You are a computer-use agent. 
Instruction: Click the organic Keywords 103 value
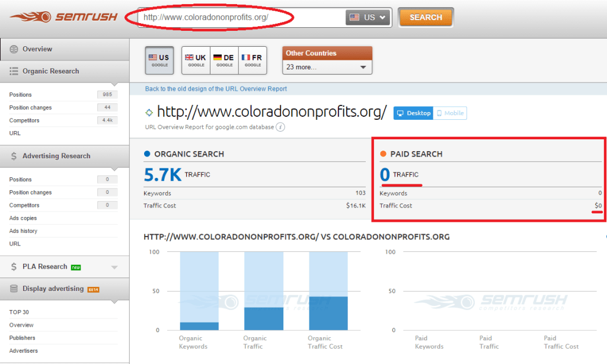pos(360,193)
